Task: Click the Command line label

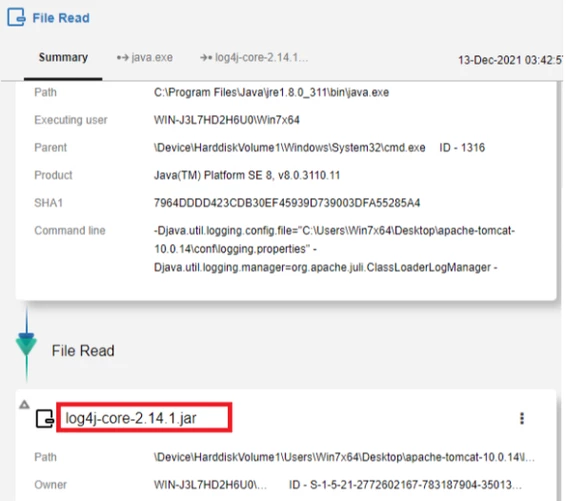Action: tap(70, 231)
